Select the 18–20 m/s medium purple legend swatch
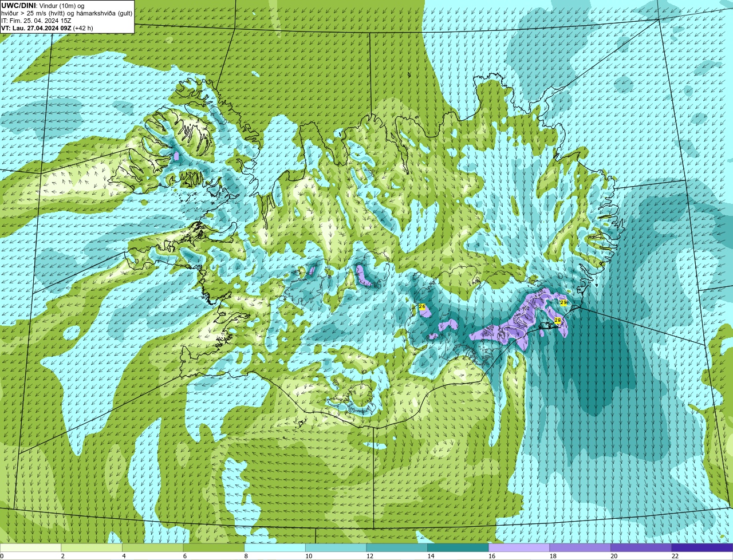Viewport: 733px width, 560px height. 580,547
